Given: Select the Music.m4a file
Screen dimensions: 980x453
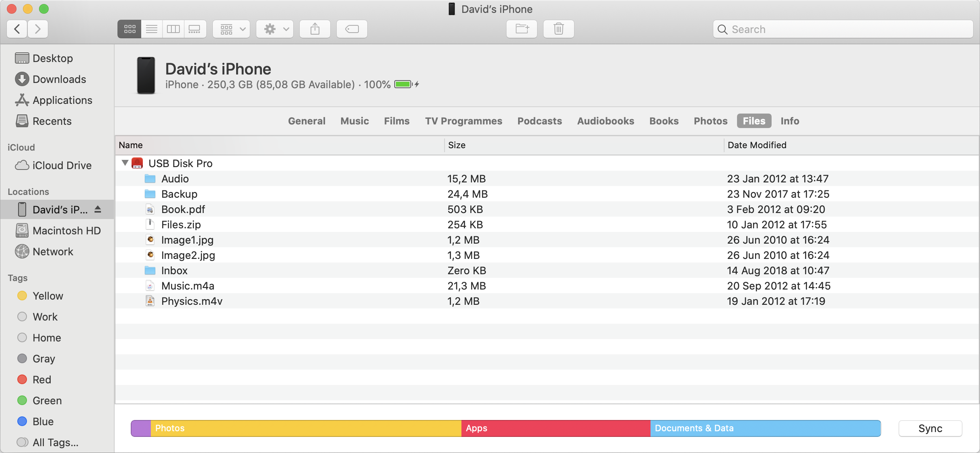Looking at the screenshot, I should coord(547,286).
